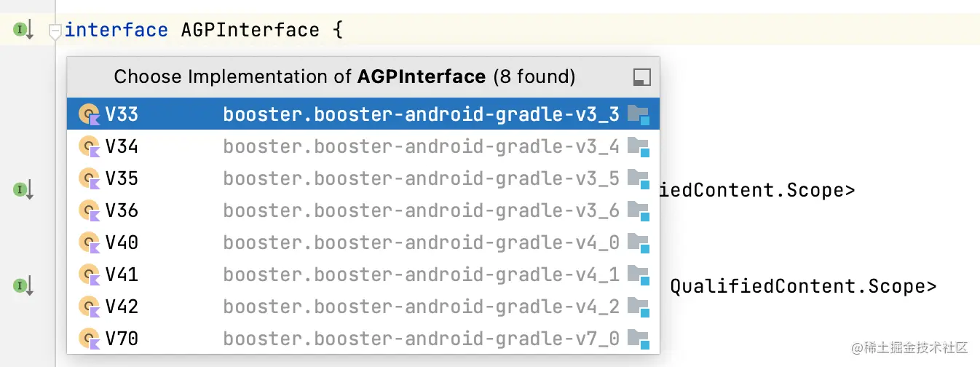
Task: Select the V70 implementation row
Action: tap(363, 339)
